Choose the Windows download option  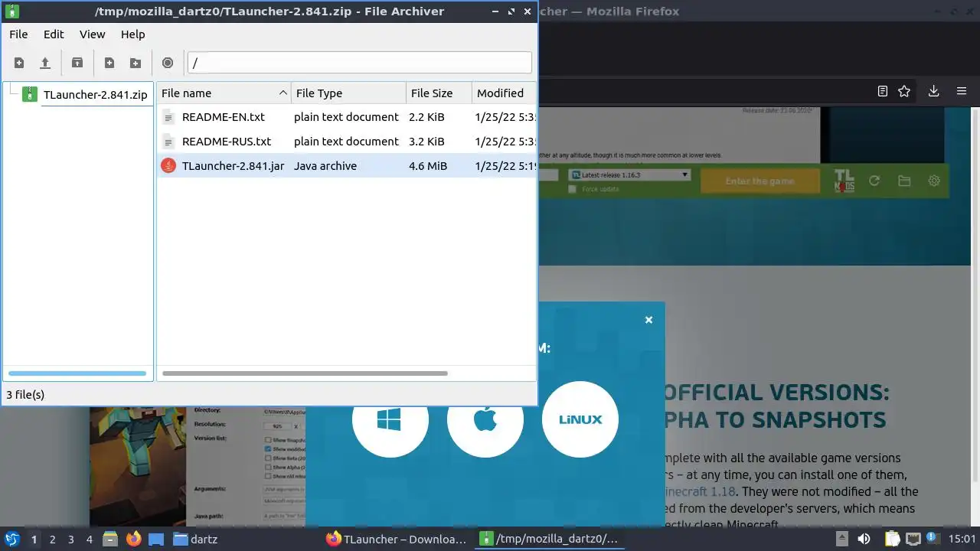click(390, 419)
